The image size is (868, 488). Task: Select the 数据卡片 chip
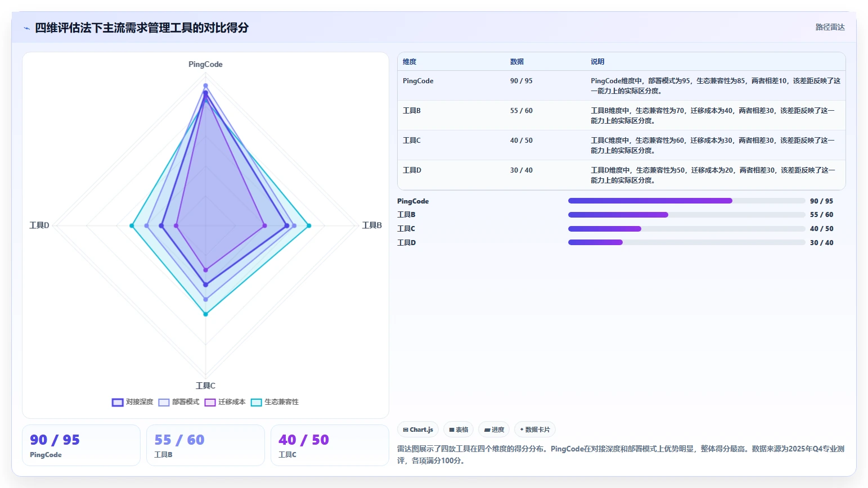(x=535, y=430)
